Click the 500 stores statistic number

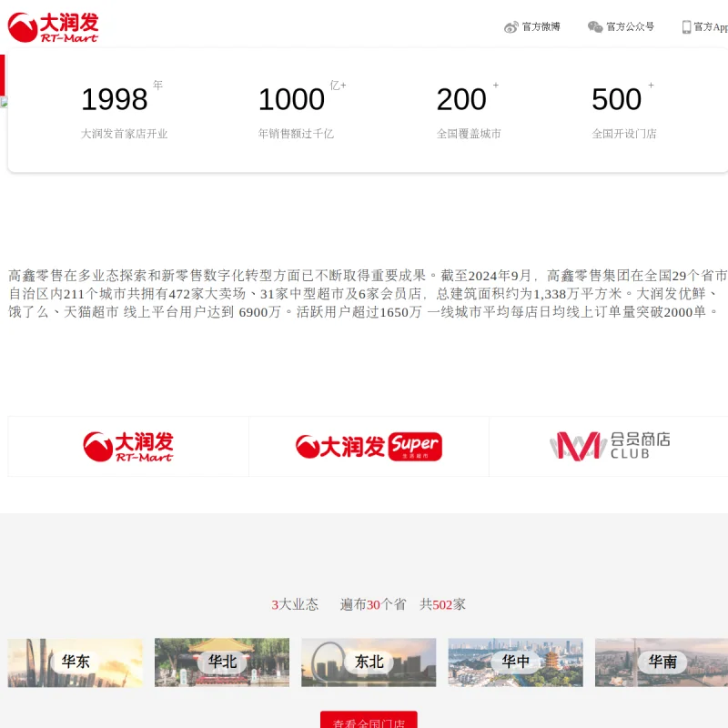pos(617,99)
